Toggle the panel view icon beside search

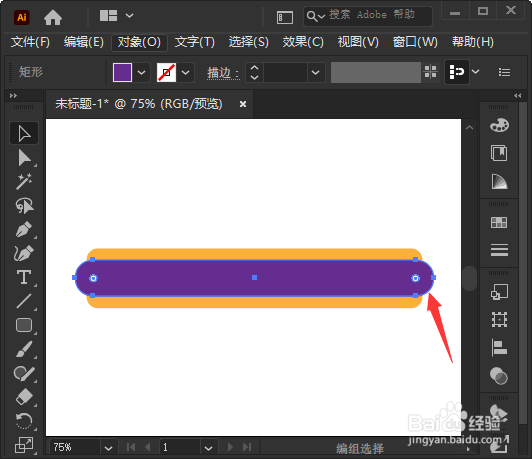285,17
